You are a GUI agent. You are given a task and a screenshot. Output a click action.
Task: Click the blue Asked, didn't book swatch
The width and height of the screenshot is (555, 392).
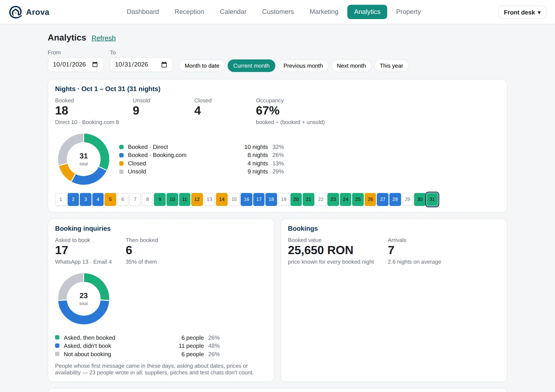pos(57,346)
